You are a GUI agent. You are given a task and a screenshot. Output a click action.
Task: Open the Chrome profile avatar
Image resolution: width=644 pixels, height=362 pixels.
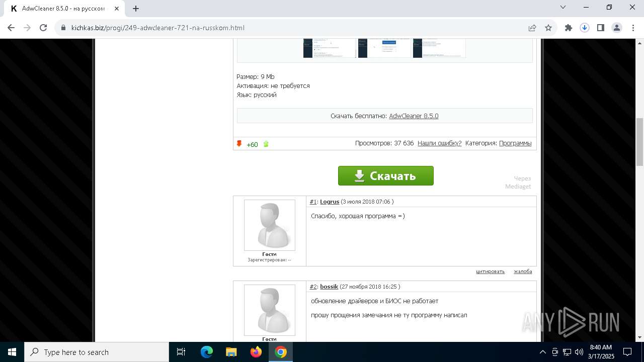pos(617,28)
